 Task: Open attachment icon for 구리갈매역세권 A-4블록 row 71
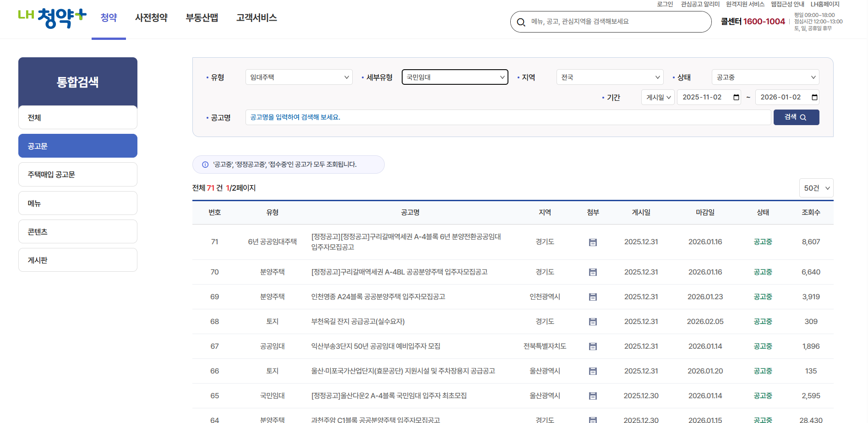pos(593,242)
